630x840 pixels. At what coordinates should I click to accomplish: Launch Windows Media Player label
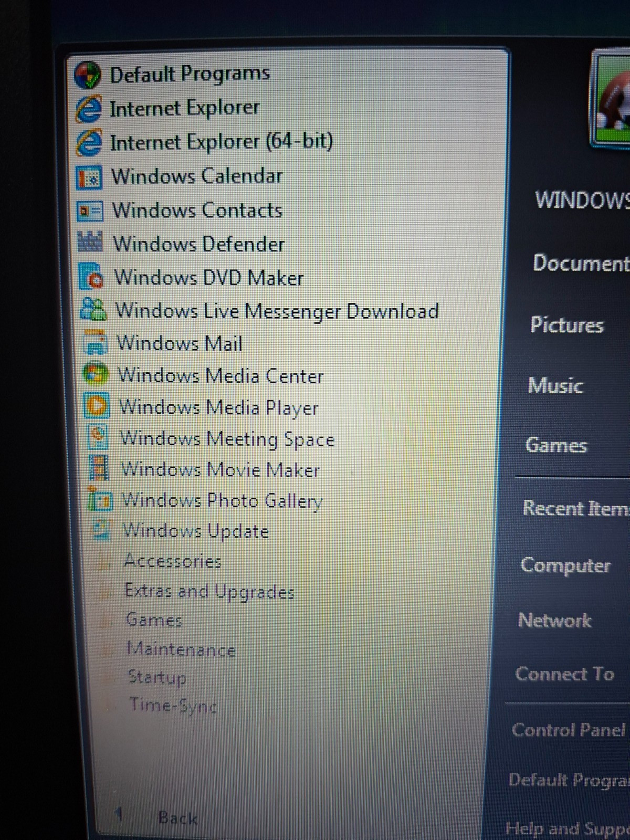pos(219,408)
